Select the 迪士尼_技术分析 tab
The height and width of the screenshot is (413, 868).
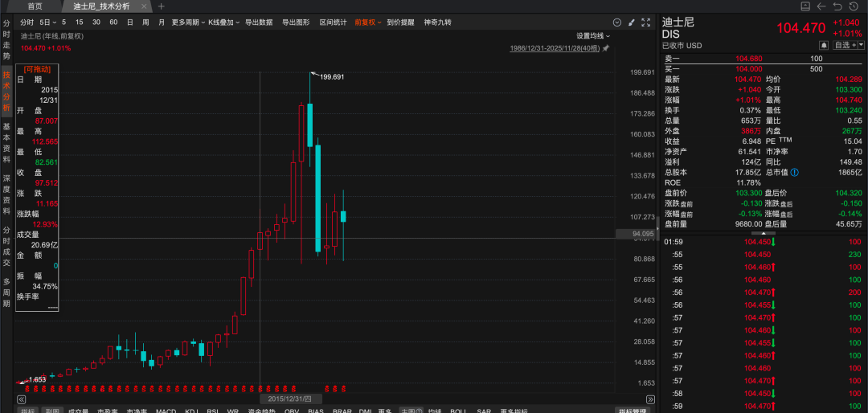(x=101, y=6)
